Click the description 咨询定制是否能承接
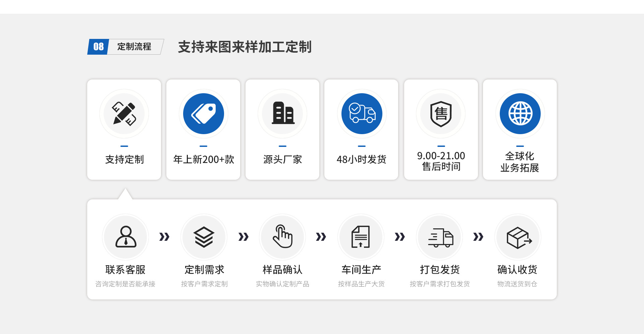This screenshot has height=334, width=644. [x=125, y=284]
